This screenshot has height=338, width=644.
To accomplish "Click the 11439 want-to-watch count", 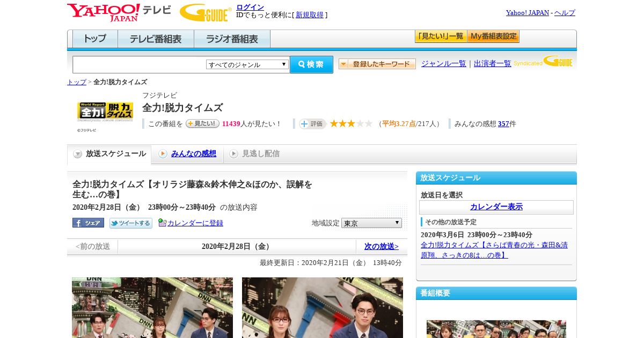I will [231, 124].
